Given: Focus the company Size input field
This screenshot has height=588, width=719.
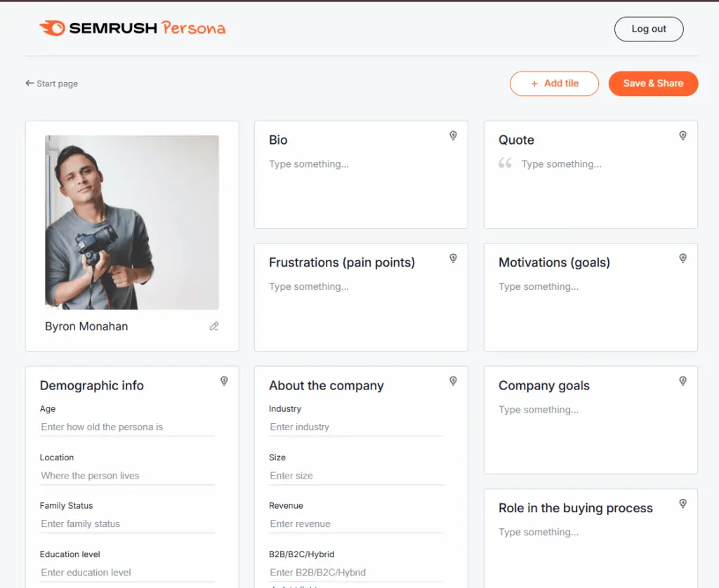Looking at the screenshot, I should pos(356,476).
